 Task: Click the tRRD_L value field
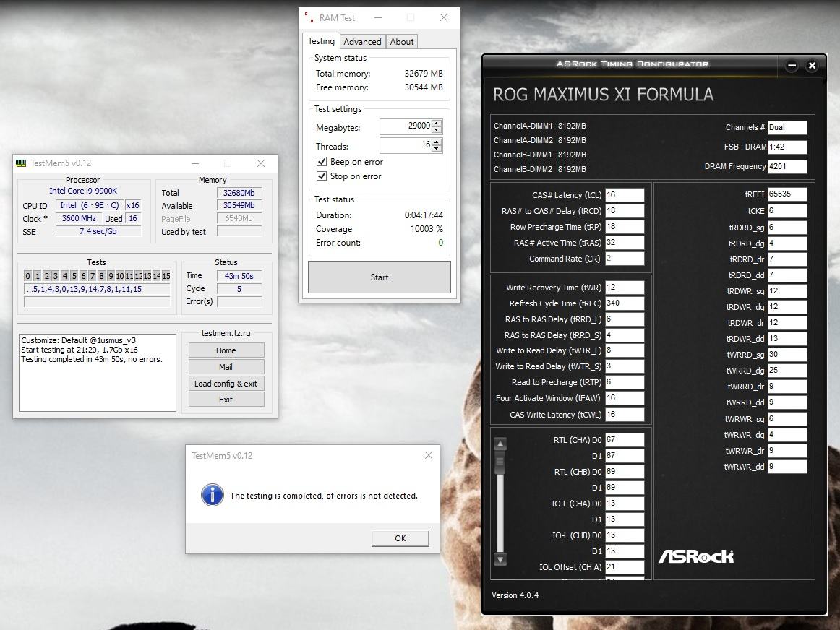[x=625, y=319]
